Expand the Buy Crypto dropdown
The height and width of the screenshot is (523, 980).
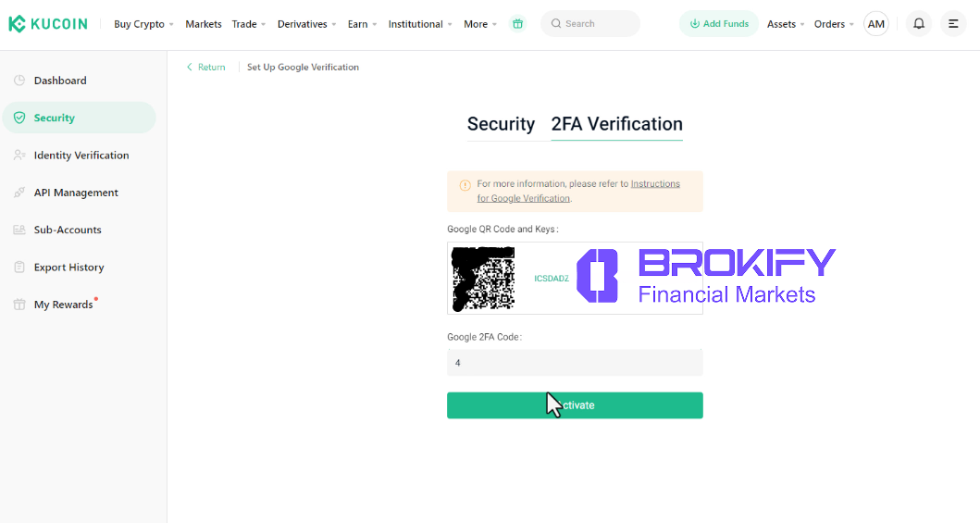click(143, 24)
